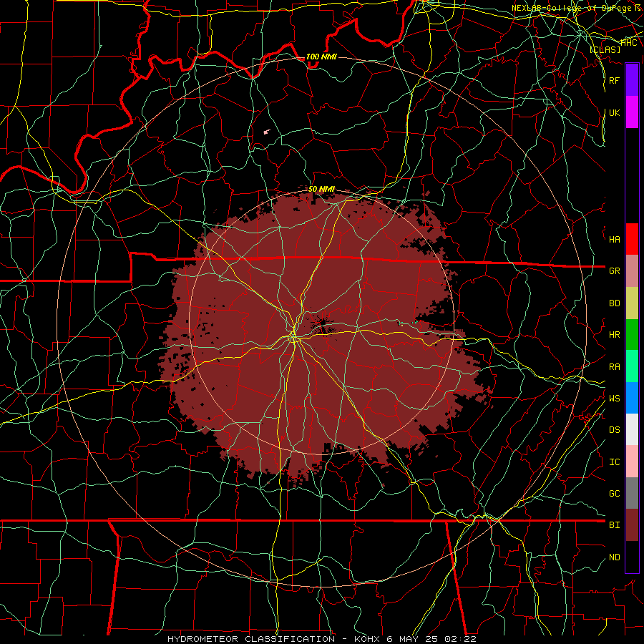Screen dimensions: 644x644
Task: Click the ND legend label
Action: (614, 557)
